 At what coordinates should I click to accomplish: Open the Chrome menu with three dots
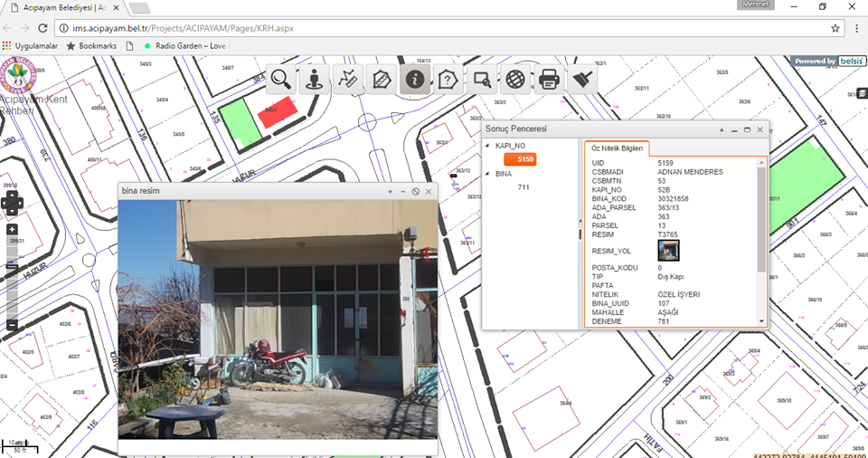[x=857, y=28]
